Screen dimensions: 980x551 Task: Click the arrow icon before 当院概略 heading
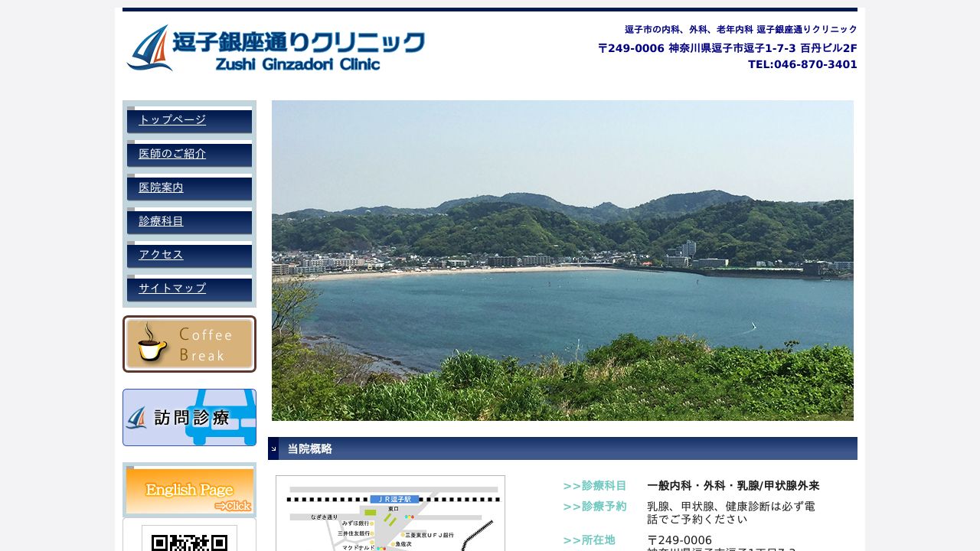click(273, 448)
